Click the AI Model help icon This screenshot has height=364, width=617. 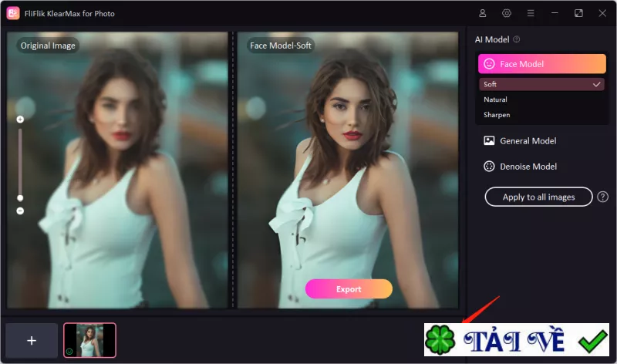coord(517,39)
